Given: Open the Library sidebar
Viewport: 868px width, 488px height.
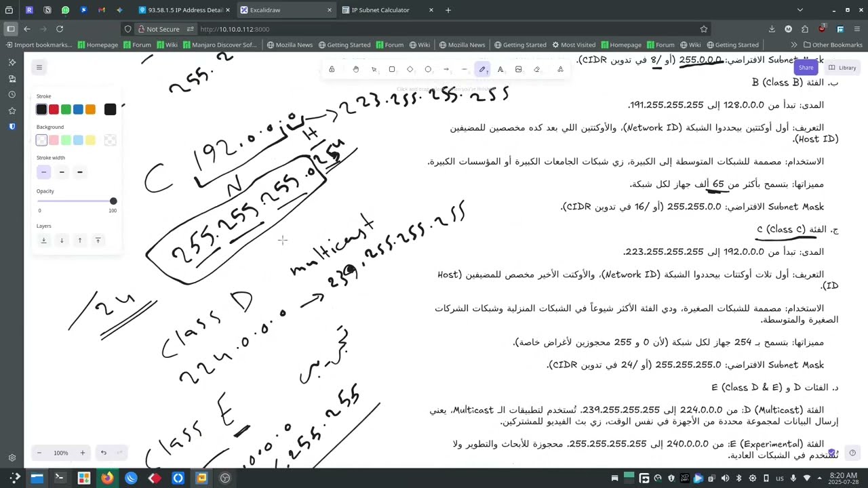Looking at the screenshot, I should click(843, 68).
